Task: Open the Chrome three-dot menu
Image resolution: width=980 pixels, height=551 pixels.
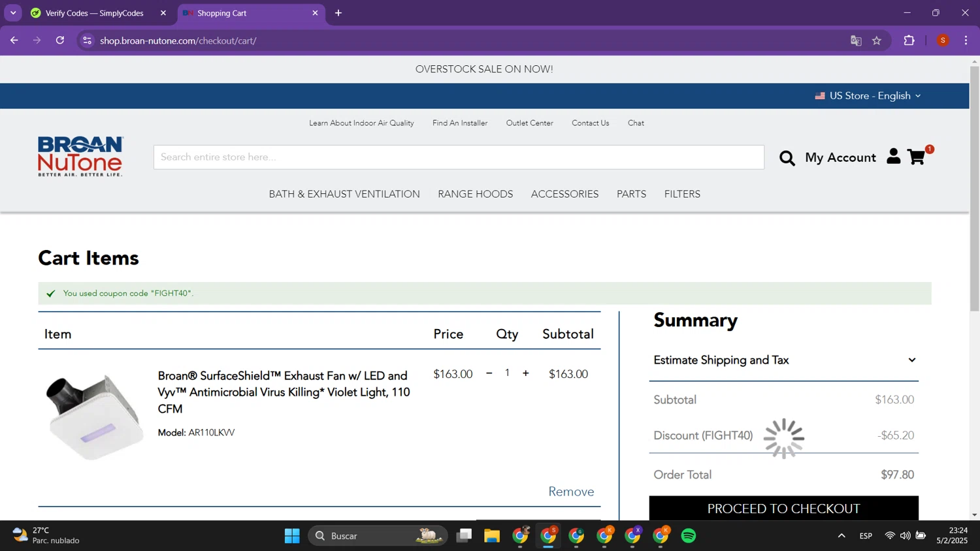Action: pos(966,40)
